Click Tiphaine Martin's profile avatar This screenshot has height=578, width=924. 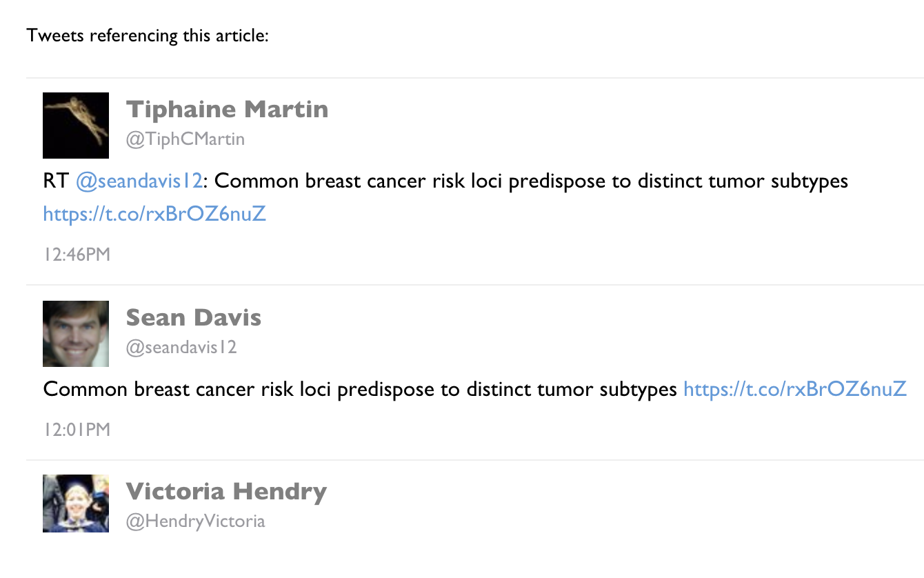(x=76, y=126)
